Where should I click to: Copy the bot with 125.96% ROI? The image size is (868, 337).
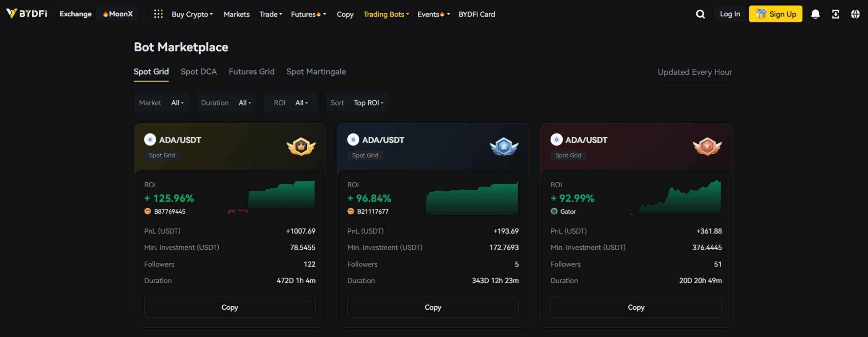pyautogui.click(x=229, y=307)
